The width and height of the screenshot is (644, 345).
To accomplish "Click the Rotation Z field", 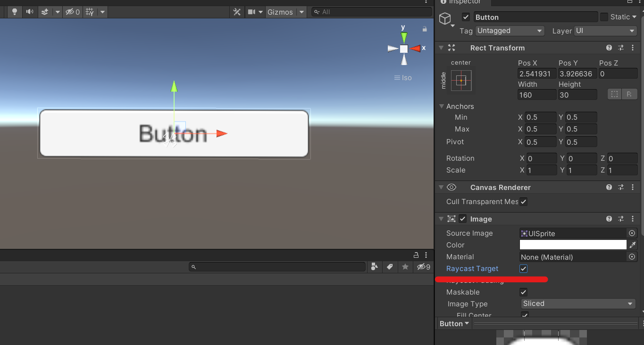I will coord(622,158).
